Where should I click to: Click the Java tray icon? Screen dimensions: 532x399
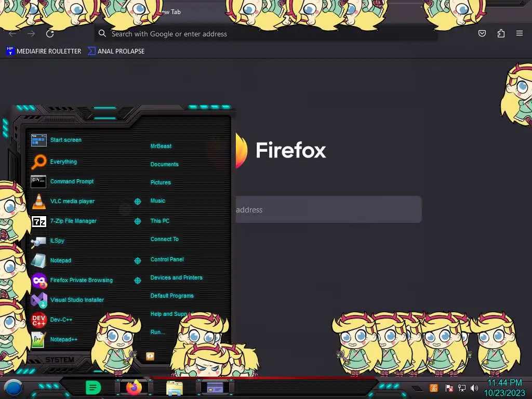(434, 388)
